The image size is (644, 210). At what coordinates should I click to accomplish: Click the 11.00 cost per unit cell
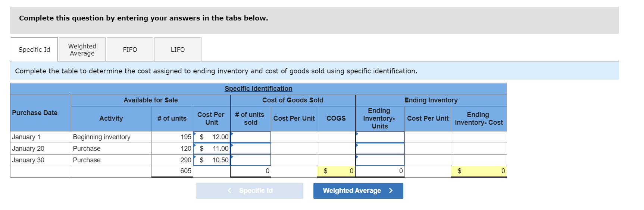212,149
